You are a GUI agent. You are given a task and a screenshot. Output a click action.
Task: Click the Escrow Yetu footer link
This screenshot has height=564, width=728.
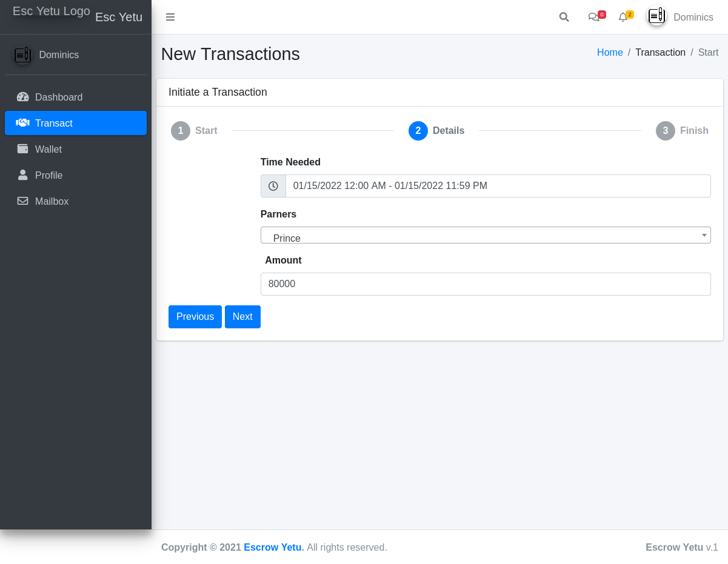273,547
